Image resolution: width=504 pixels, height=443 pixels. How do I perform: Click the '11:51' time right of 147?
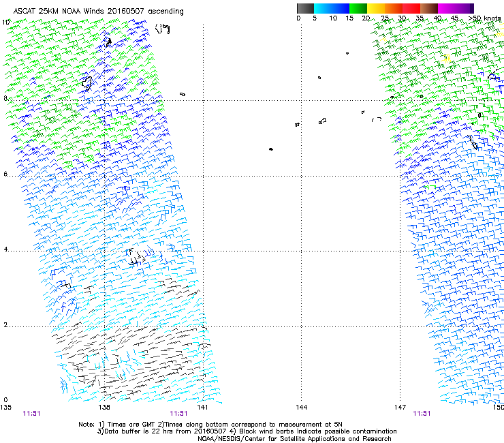422,414
